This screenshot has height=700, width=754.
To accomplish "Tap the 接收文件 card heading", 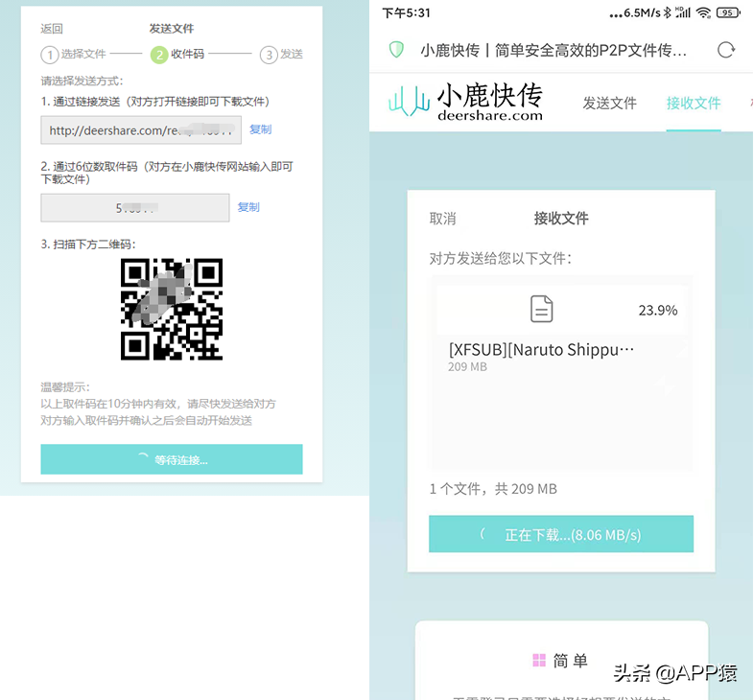I will click(561, 219).
